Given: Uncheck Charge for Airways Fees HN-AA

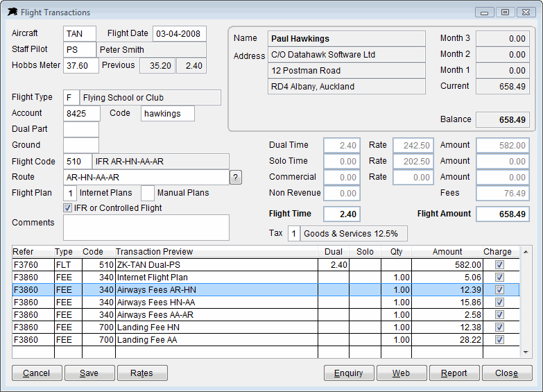Looking at the screenshot, I should 499,302.
